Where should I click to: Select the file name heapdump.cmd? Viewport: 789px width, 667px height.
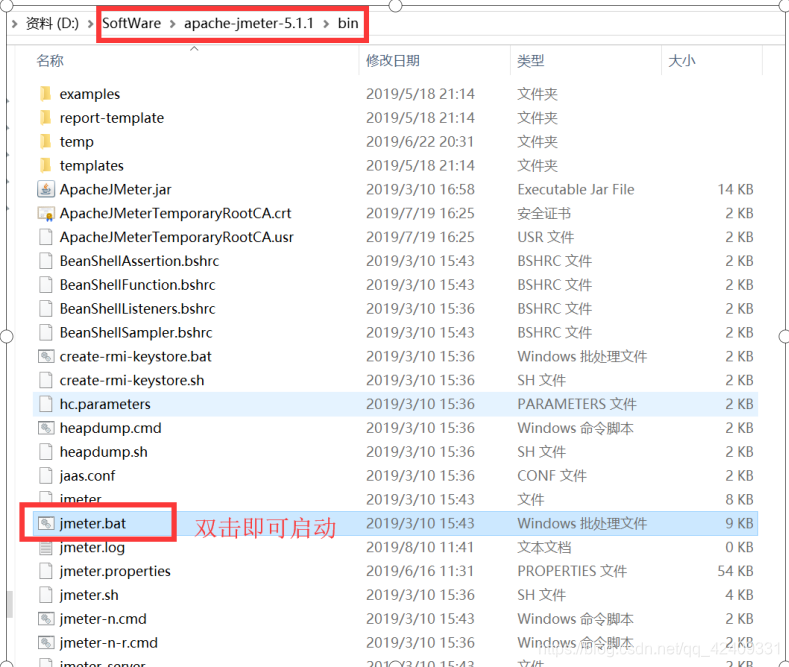point(111,428)
